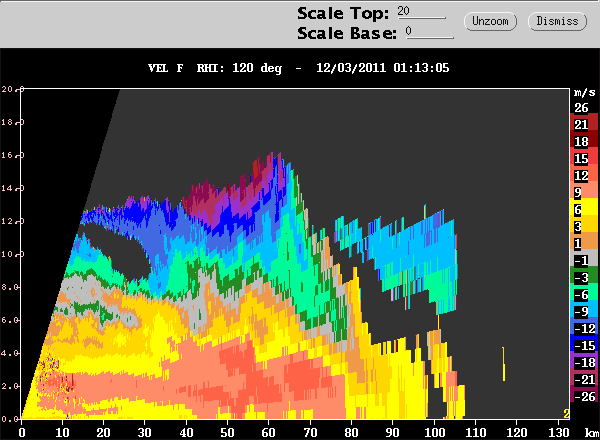Click the km axis units label
The width and height of the screenshot is (600, 440).
[592, 432]
